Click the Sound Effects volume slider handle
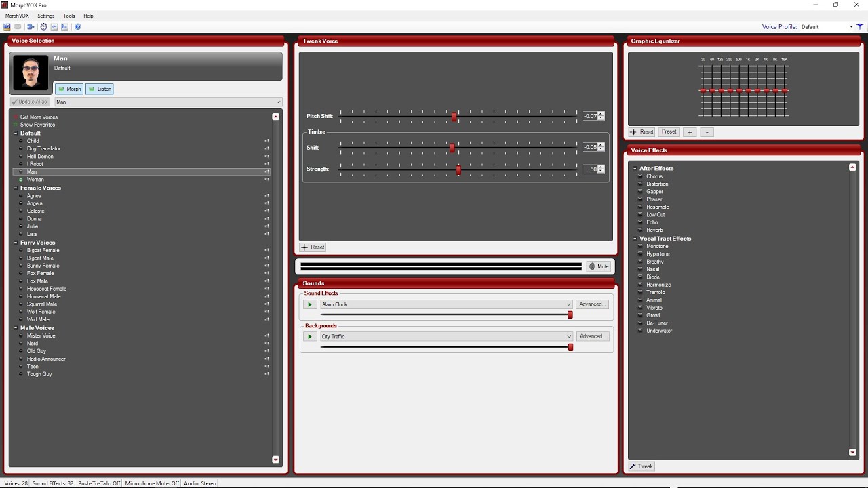Viewport: 868px width, 488px height. point(570,314)
